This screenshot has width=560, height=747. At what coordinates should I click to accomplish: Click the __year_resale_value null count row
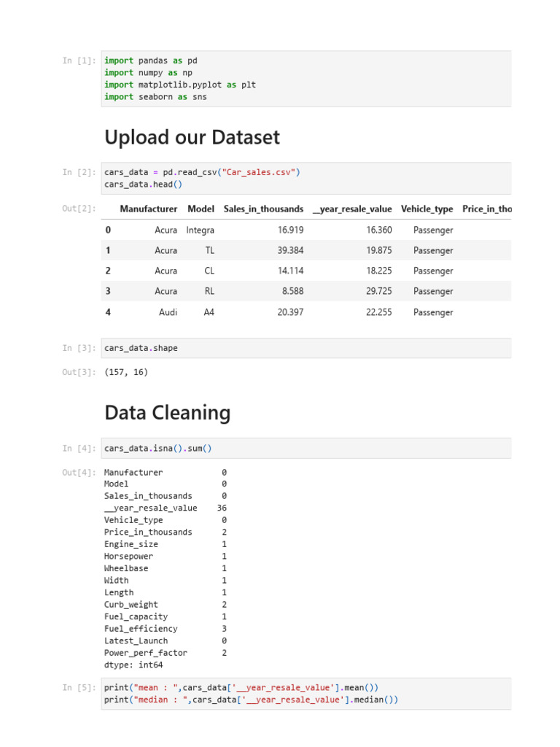[166, 508]
